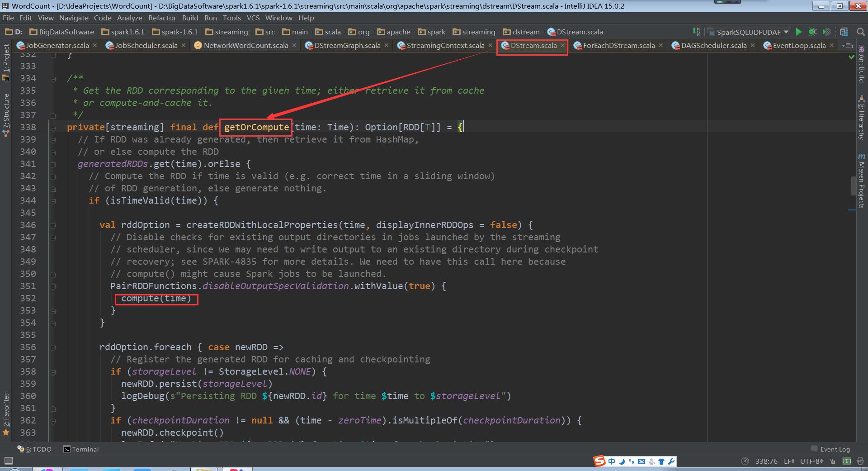Click the Sogou S logo
The height and width of the screenshot is (471, 868).
pos(599,461)
